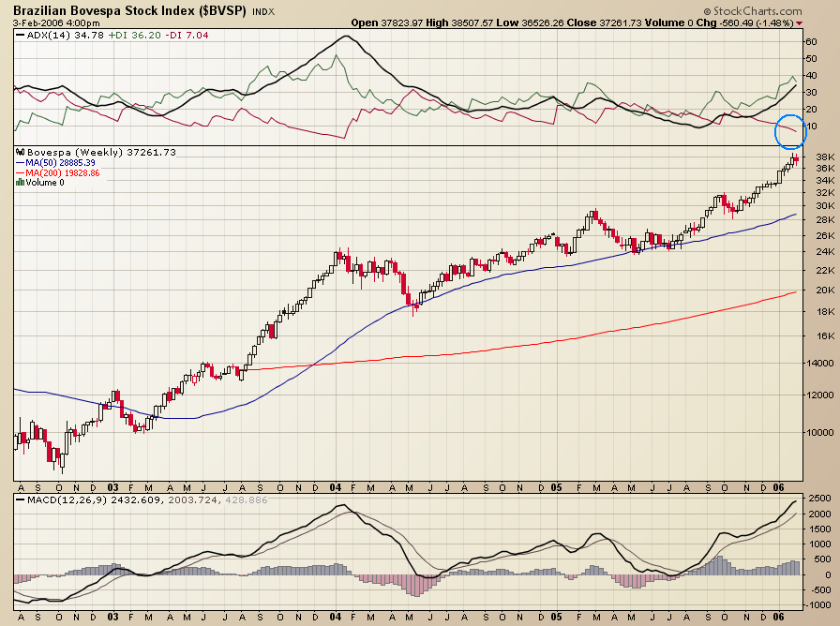Click year 03 on the MACD panel time axis
840x626 pixels.
pos(112,617)
